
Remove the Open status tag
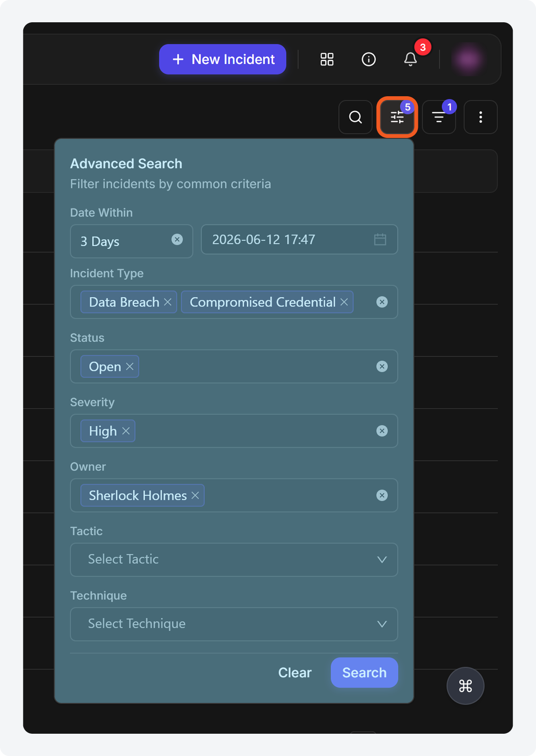129,366
